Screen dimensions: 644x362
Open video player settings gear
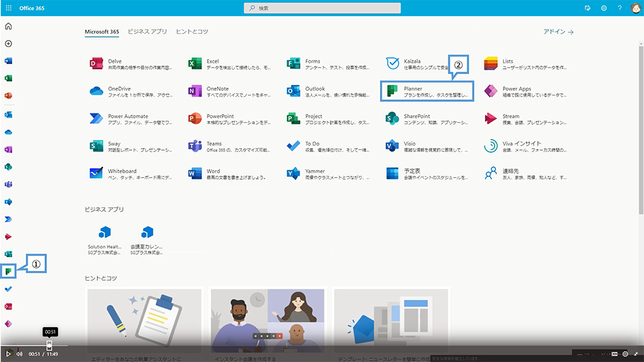click(x=625, y=354)
